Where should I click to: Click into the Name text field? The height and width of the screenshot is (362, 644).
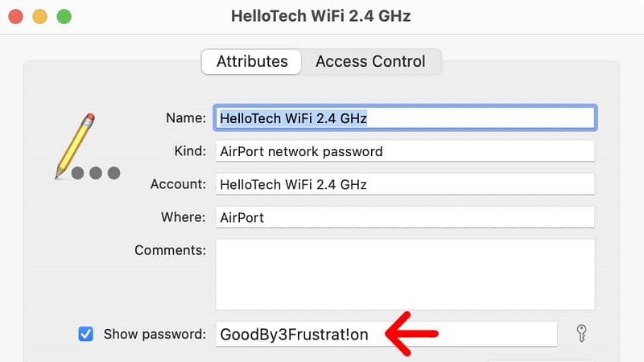[405, 118]
